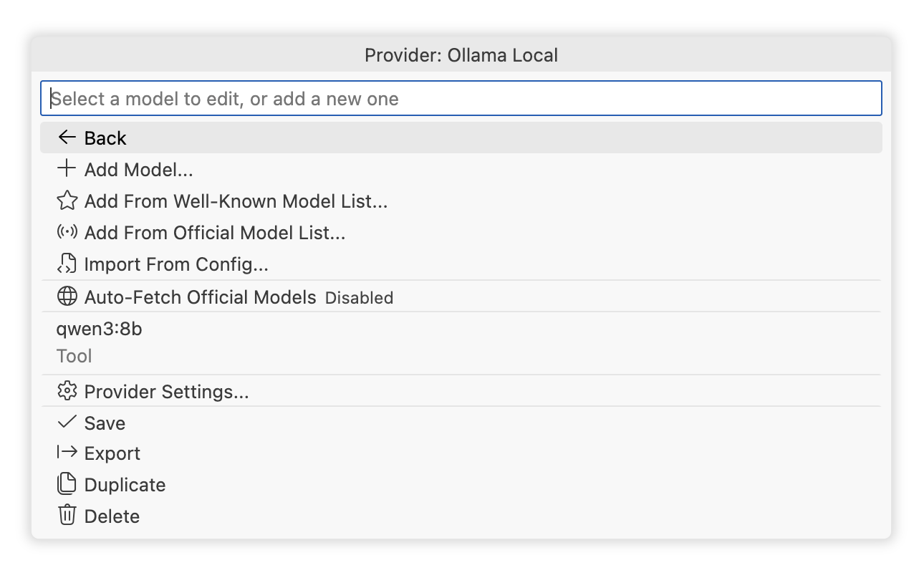Select the qwen3:8b model entry
924x573 pixels.
[461, 343]
